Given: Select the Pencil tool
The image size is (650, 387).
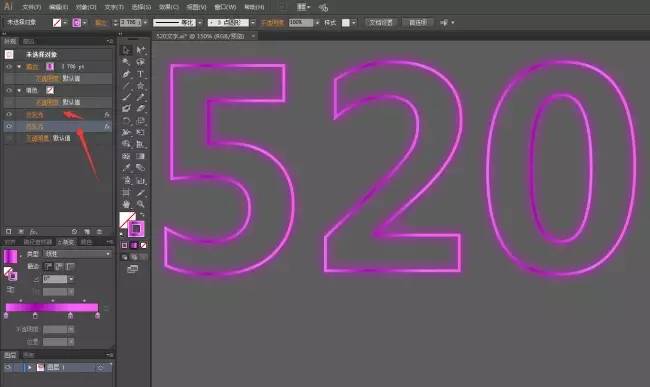Looking at the screenshot, I should click(141, 97).
